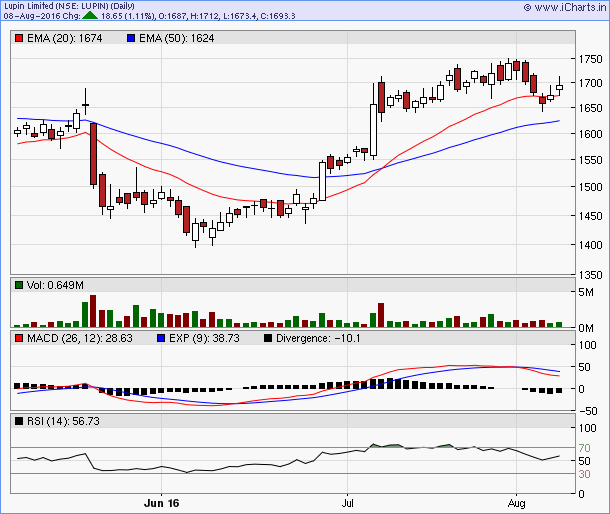Image resolution: width=610 pixels, height=514 pixels.
Task: Click the blue EXP (9) legend swatch
Action: point(161,338)
